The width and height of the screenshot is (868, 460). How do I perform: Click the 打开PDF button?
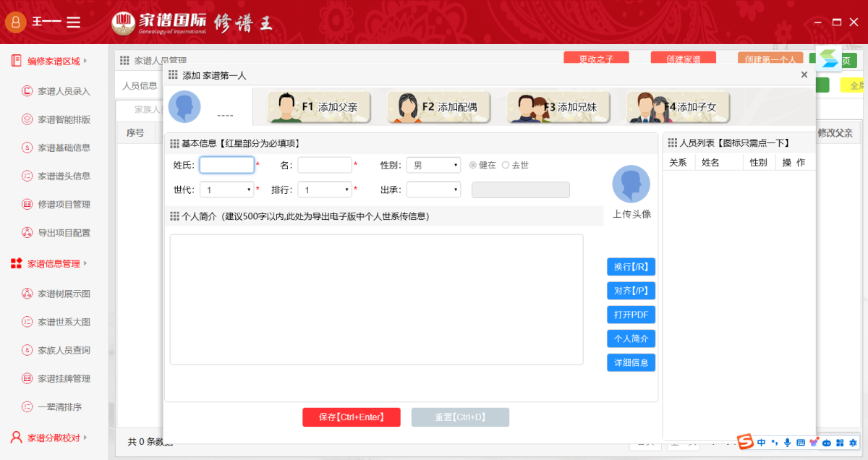pos(630,315)
